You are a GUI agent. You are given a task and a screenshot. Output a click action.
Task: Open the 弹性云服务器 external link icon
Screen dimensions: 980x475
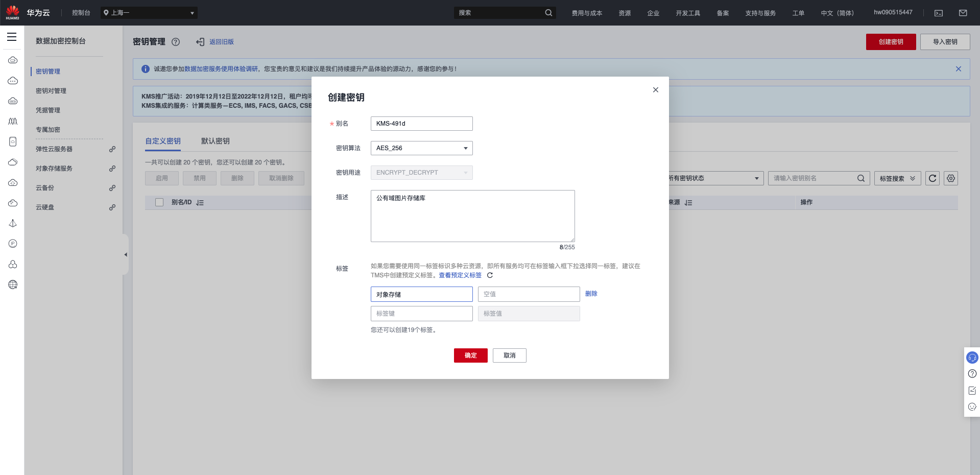click(x=112, y=149)
